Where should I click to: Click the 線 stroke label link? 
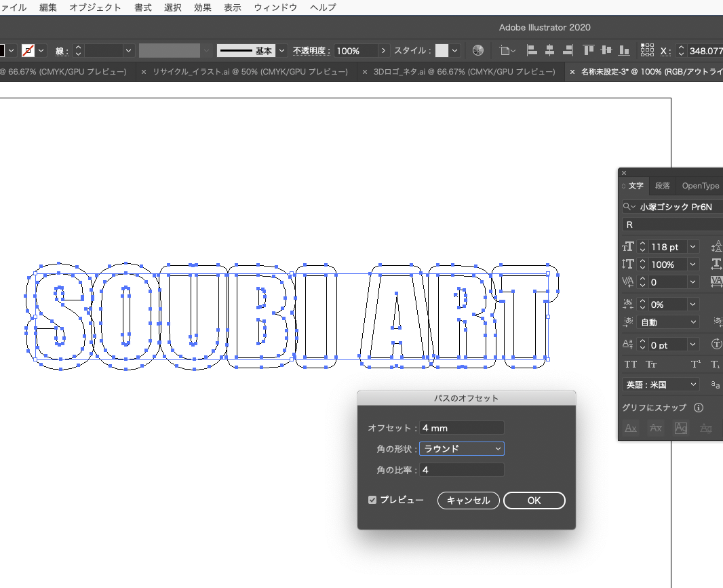click(62, 51)
